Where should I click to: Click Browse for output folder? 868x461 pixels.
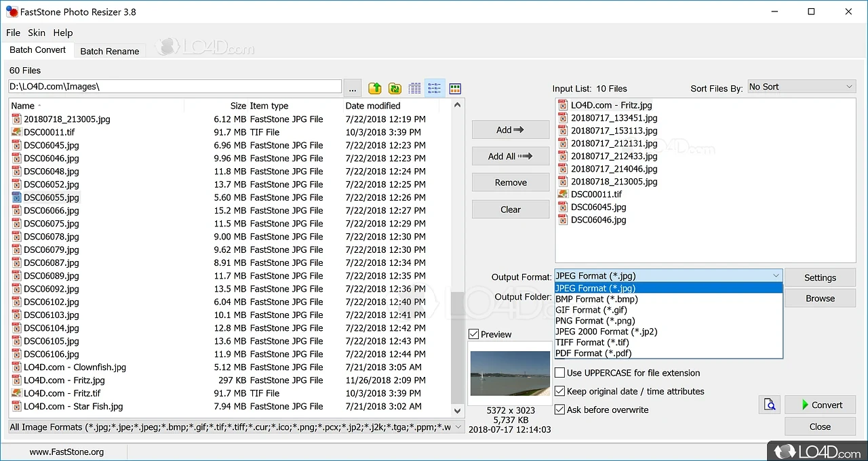click(820, 298)
